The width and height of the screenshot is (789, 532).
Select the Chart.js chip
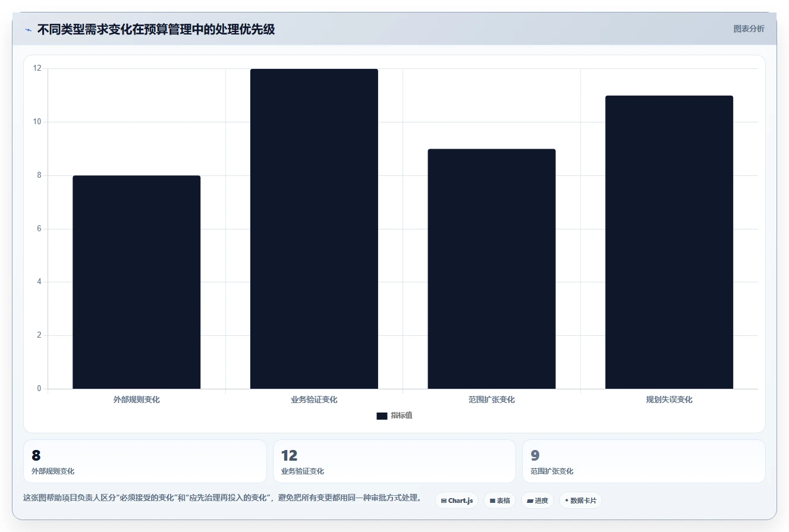[x=457, y=500]
